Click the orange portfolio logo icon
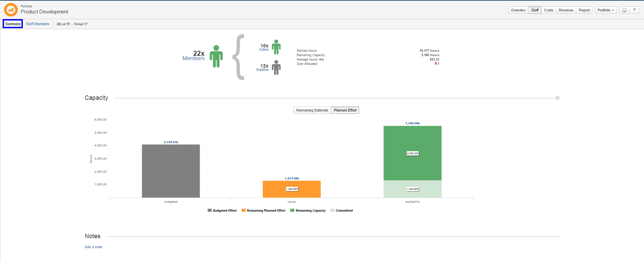This screenshot has width=644, height=262. pos(11,10)
